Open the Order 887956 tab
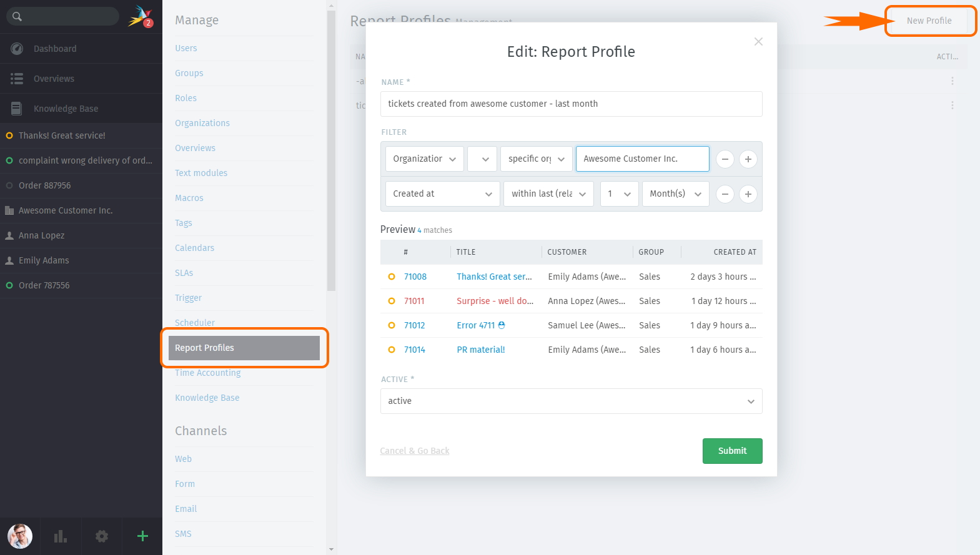The image size is (980, 555). tap(81, 185)
